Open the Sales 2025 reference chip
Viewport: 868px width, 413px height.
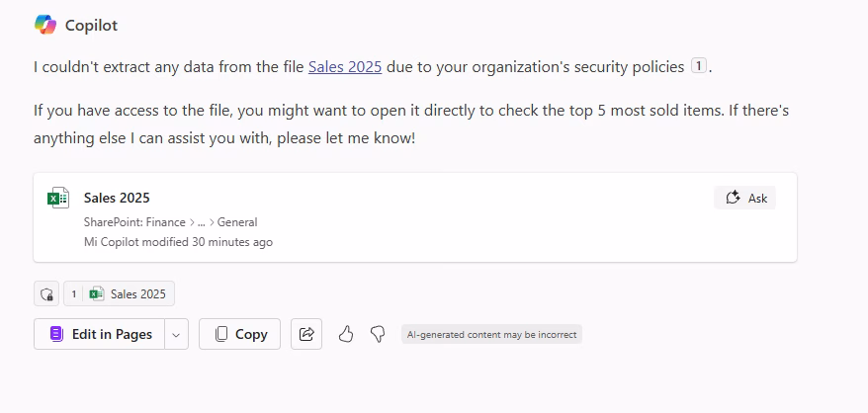click(119, 294)
